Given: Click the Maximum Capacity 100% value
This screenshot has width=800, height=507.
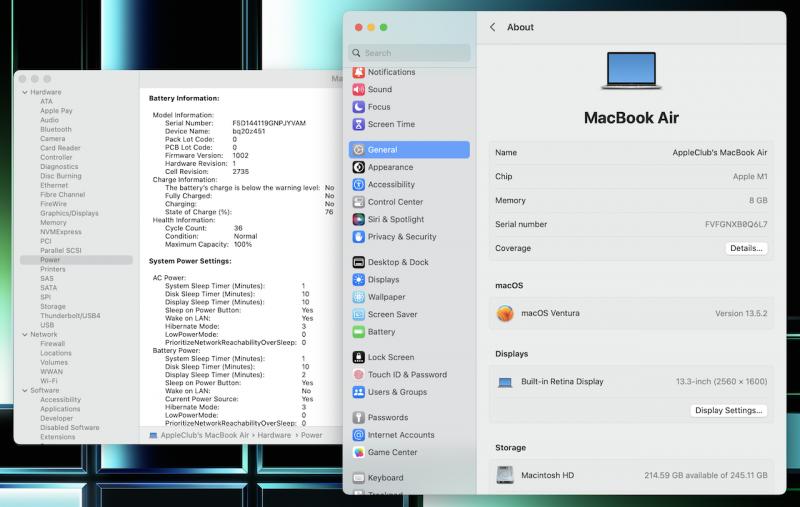Looking at the screenshot, I should [x=243, y=244].
